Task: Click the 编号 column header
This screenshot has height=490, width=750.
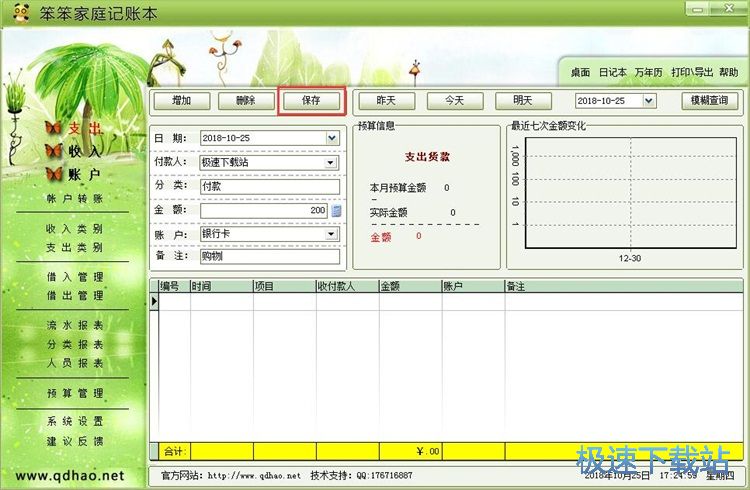Action: (x=175, y=286)
